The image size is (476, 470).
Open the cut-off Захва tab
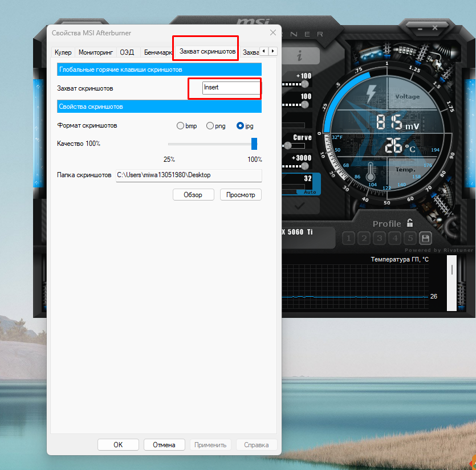click(x=250, y=52)
